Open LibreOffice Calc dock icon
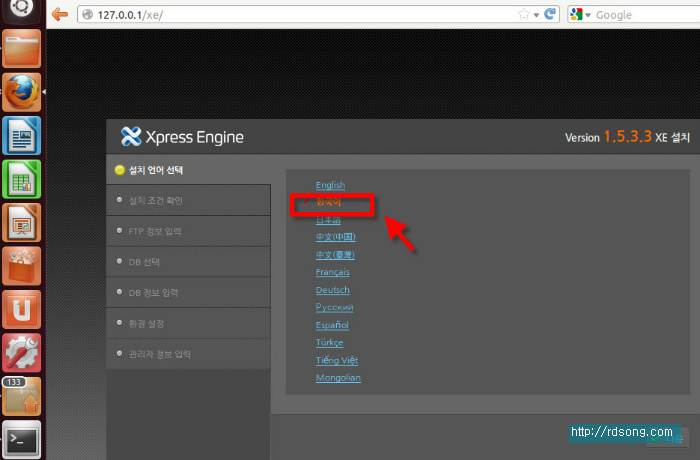This screenshot has height=460, width=700. 21,179
